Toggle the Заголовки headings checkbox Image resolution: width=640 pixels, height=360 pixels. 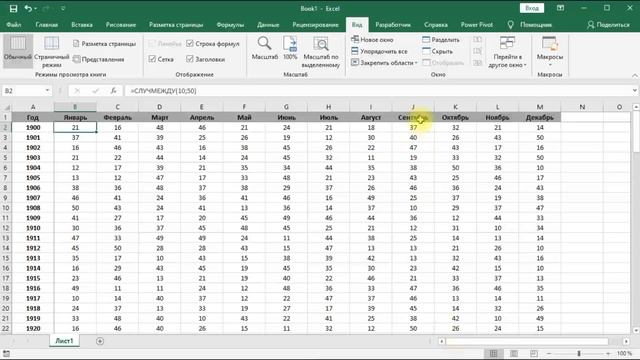click(190, 59)
